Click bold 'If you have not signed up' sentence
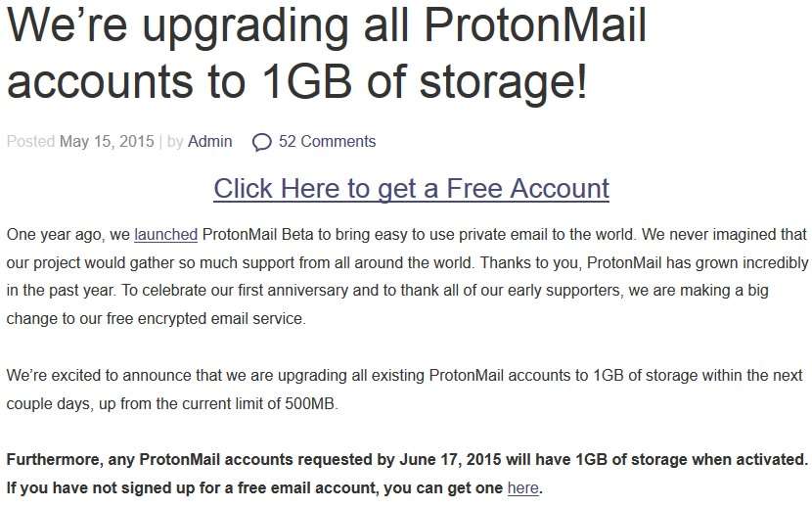This screenshot has width=812, height=508. click(275, 488)
